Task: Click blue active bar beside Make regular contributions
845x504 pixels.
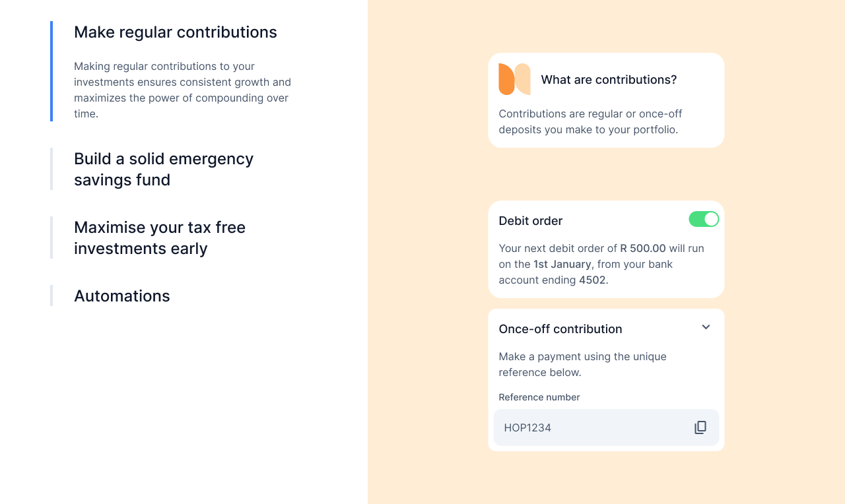Action: pyautogui.click(x=51, y=71)
